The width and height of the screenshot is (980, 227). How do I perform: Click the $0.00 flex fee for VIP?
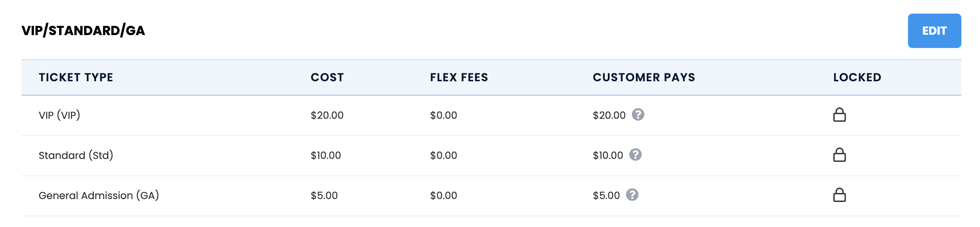click(x=443, y=115)
